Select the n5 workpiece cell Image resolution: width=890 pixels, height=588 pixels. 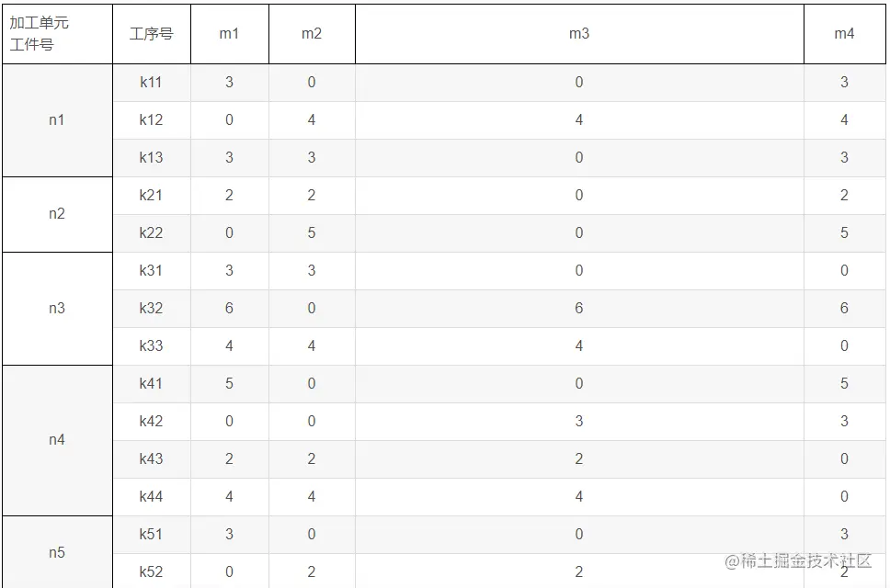[57, 553]
